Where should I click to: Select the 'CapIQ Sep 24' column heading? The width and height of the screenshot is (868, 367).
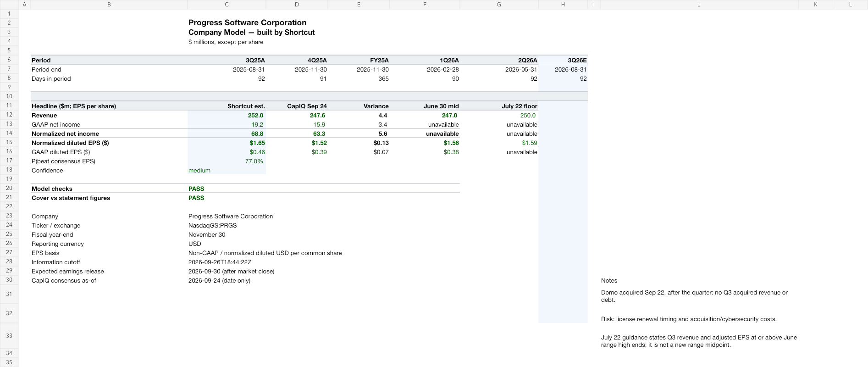[x=307, y=106]
